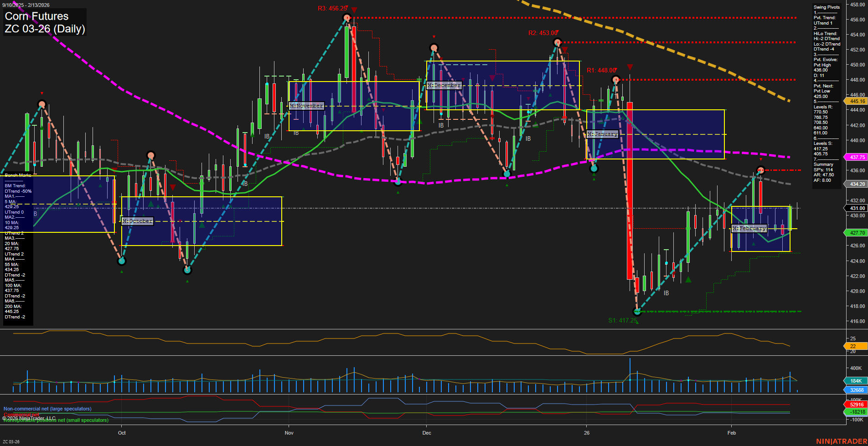Click the magenta 437.75 price marker on the axis

[x=855, y=157]
